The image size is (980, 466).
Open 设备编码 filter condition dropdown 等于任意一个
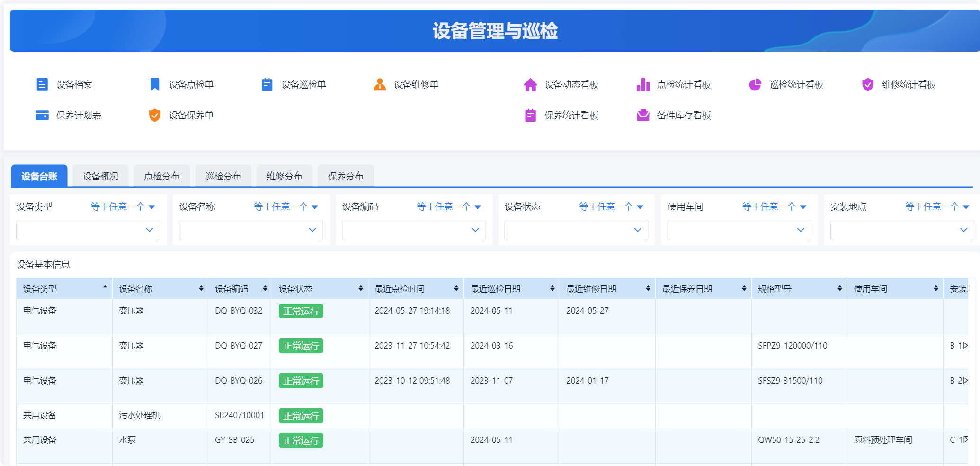(x=449, y=206)
